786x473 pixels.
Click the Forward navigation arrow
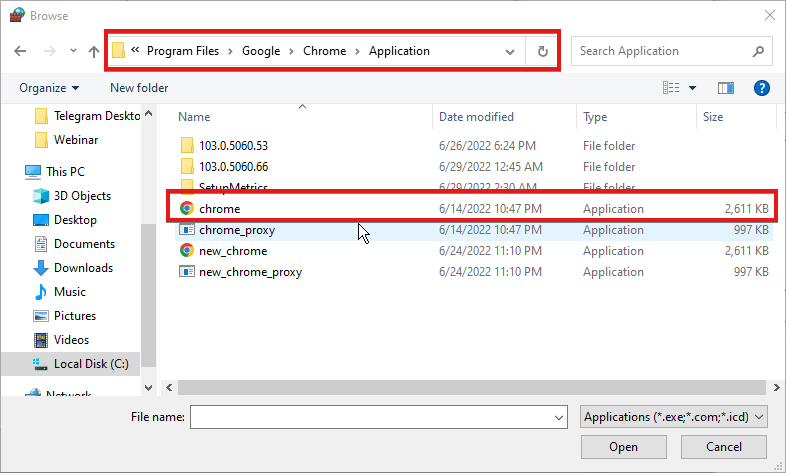pos(50,51)
